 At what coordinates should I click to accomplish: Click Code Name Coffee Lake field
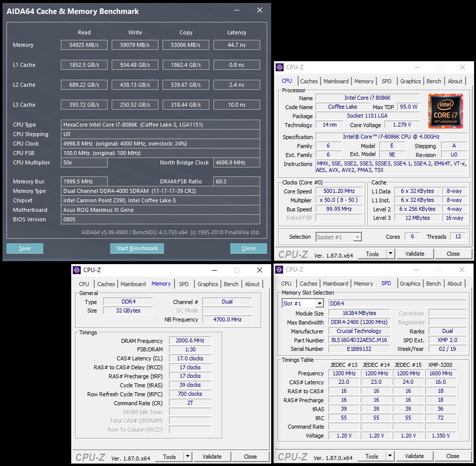pyautogui.click(x=342, y=107)
